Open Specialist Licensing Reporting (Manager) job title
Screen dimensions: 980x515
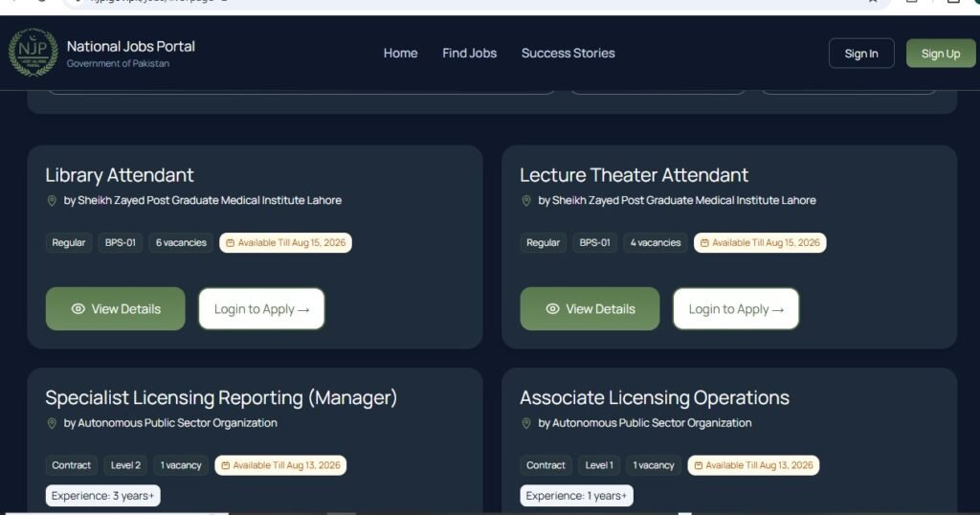click(221, 397)
